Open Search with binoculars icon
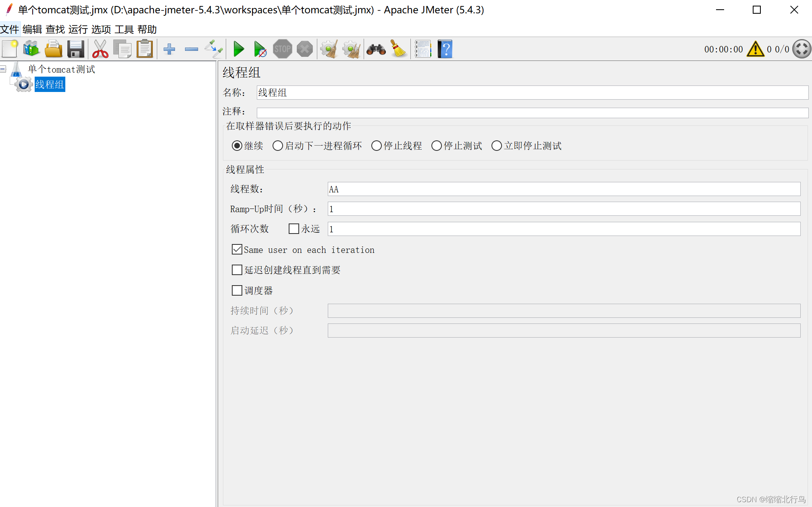Screen dimensions: 812x507 pos(376,49)
